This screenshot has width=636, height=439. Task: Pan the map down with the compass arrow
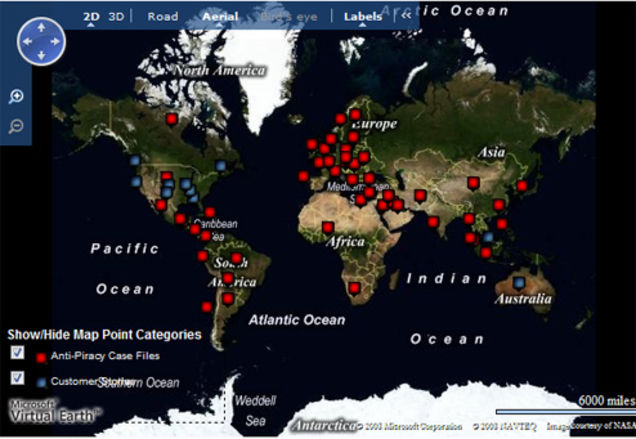pyautogui.click(x=41, y=55)
